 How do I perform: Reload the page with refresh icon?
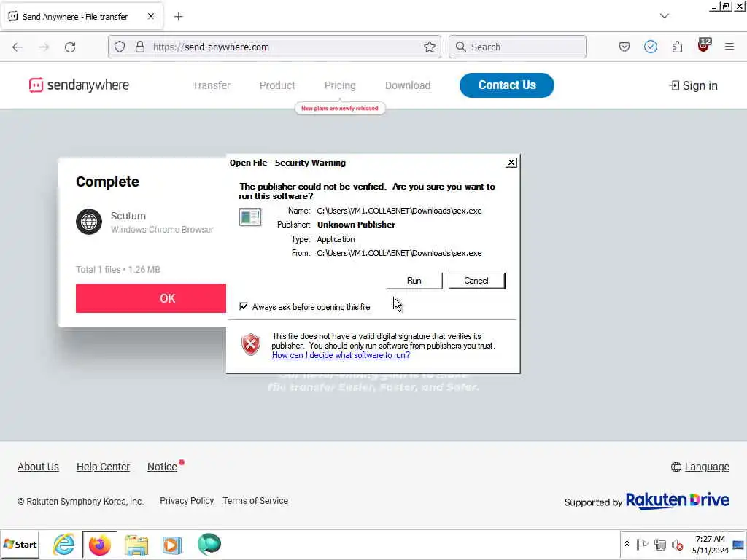[x=70, y=47]
